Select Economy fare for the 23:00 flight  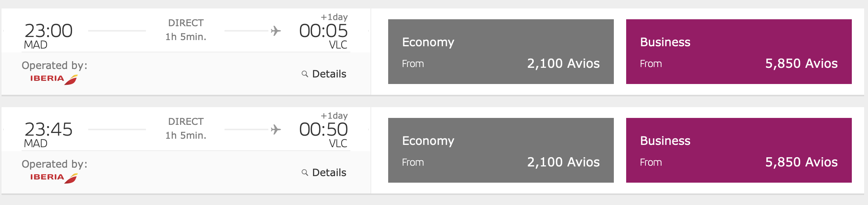pyautogui.click(x=501, y=52)
